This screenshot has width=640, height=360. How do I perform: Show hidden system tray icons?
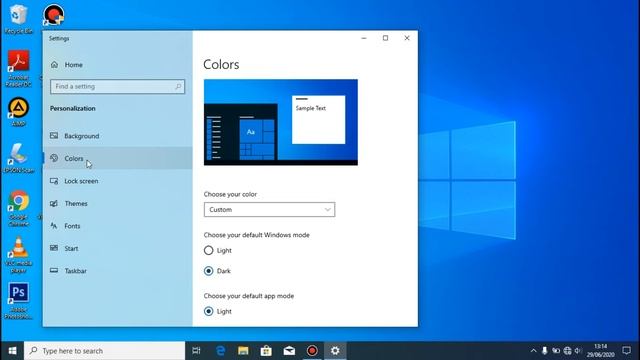coord(533,351)
